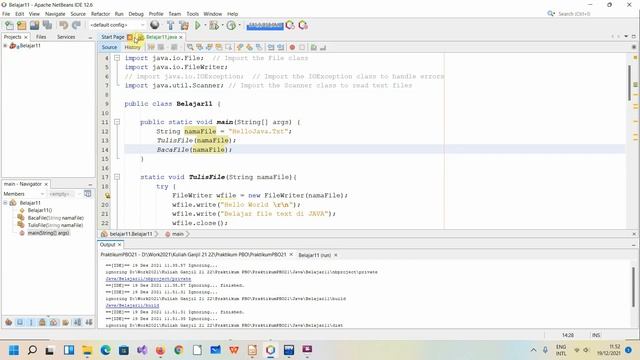The image size is (640, 360).
Task: Switch to the Files tab
Action: click(x=41, y=37)
